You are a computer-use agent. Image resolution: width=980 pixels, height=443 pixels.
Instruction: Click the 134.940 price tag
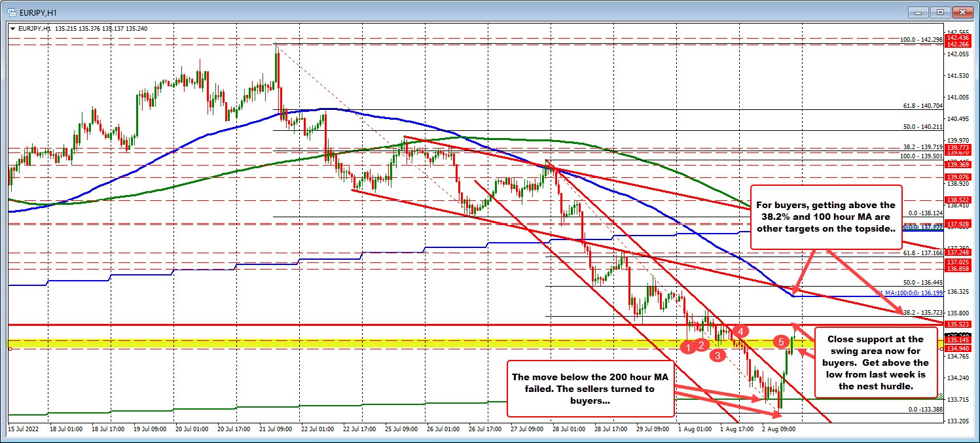(x=957, y=348)
